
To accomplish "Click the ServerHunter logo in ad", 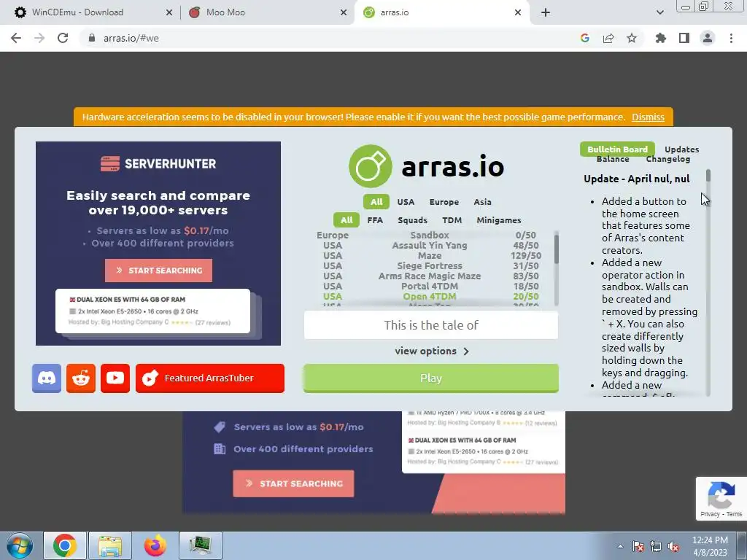I will tap(158, 164).
